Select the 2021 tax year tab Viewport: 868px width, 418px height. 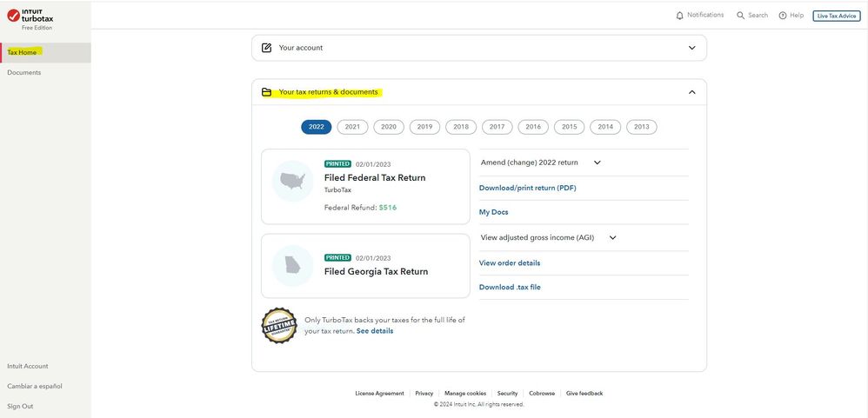(x=352, y=127)
